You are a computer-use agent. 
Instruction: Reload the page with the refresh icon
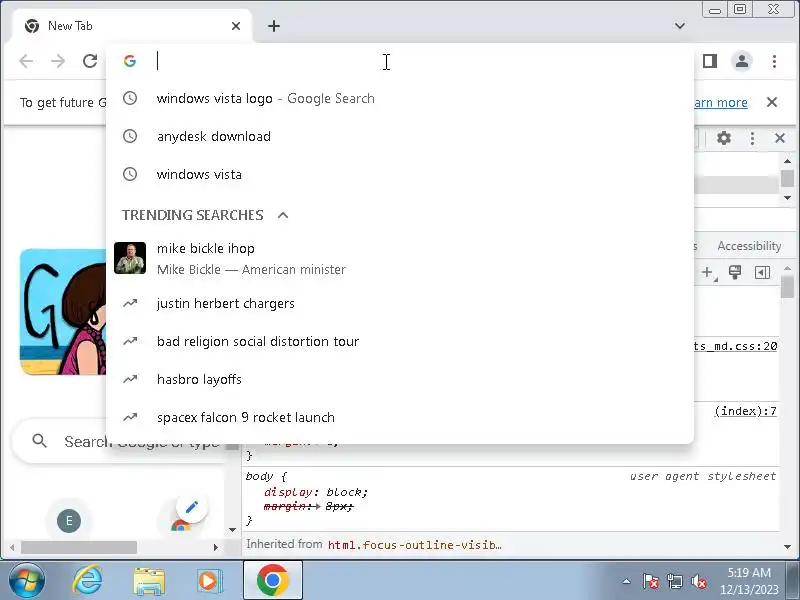tap(90, 61)
